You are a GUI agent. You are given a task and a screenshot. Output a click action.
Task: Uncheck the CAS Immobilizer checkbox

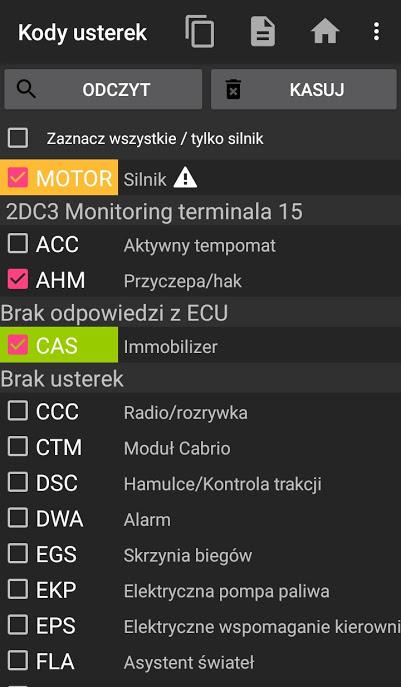click(x=18, y=345)
